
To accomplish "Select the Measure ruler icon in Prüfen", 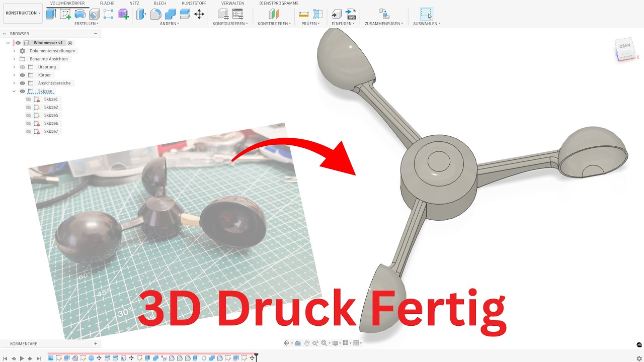I will coord(303,14).
